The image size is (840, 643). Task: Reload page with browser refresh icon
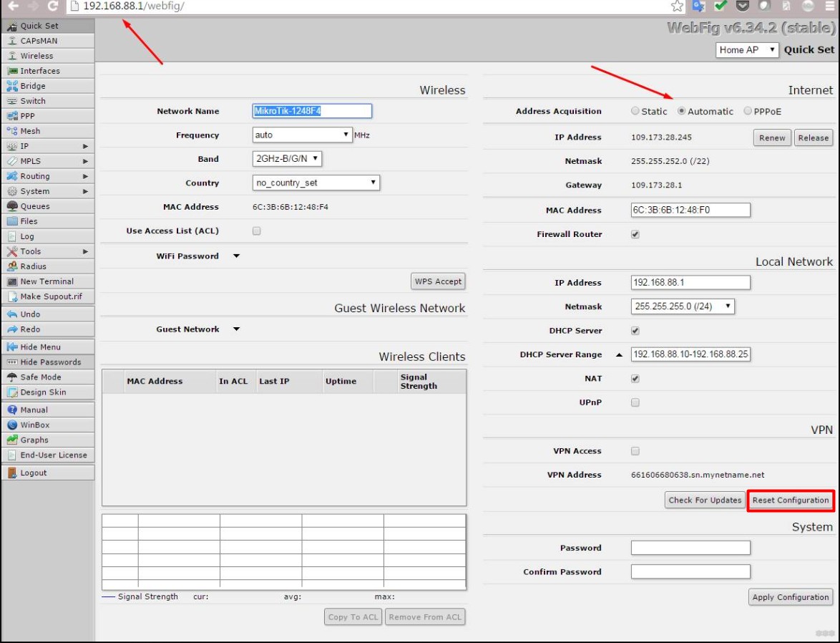(x=52, y=6)
